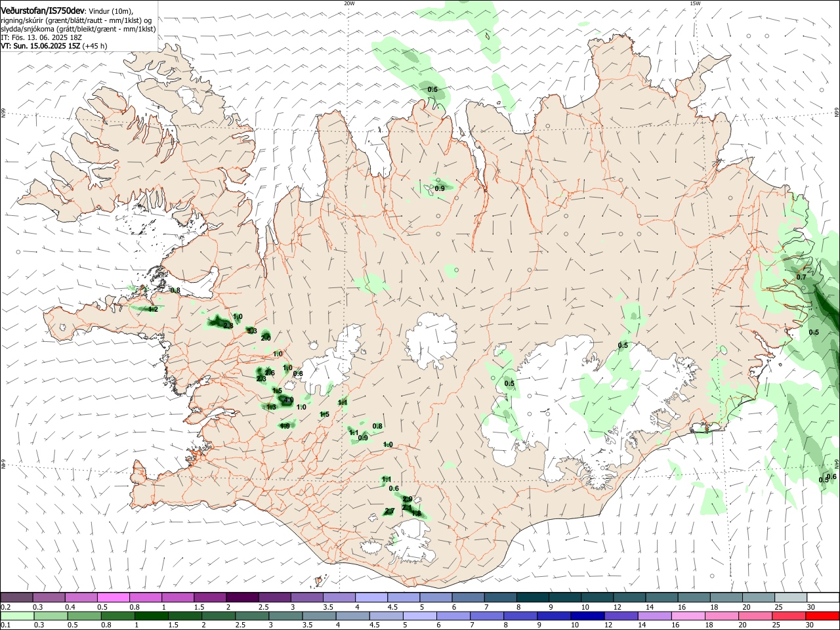Select the light green swatch starting at 0.3
The image size is (840, 630).
coord(49,616)
